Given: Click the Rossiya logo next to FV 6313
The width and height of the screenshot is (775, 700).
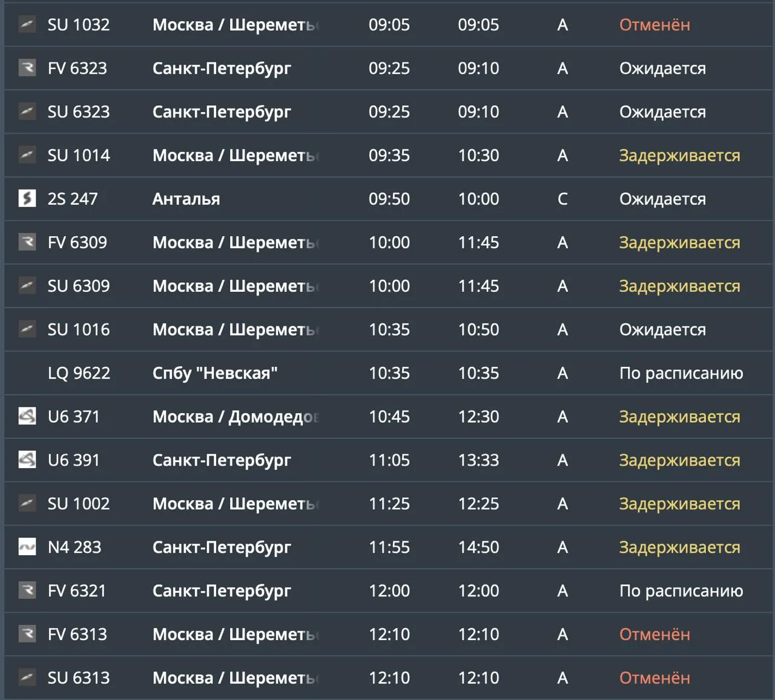Looking at the screenshot, I should click(27, 635).
